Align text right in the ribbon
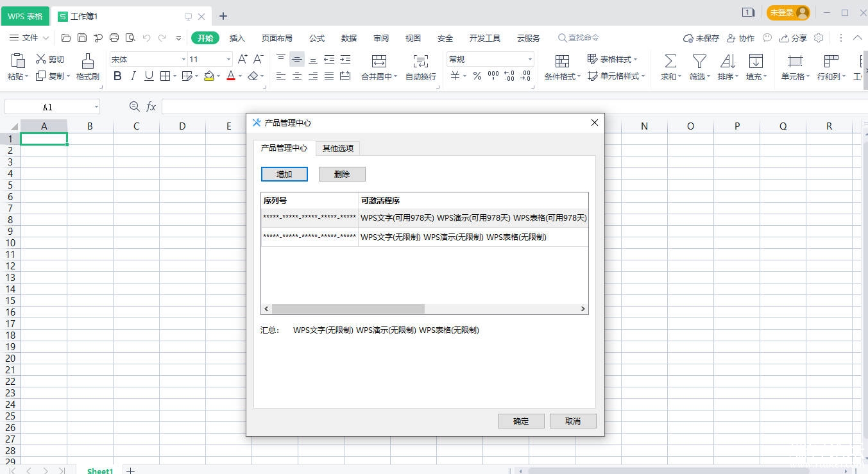This screenshot has width=868, height=474. tap(313, 76)
